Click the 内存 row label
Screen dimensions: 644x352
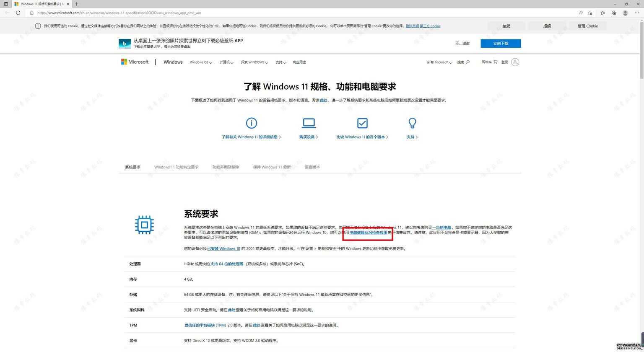(x=133, y=280)
